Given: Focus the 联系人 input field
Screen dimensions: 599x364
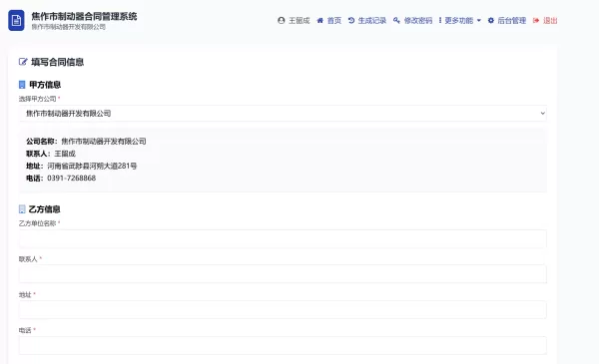Looking at the screenshot, I should click(283, 274).
